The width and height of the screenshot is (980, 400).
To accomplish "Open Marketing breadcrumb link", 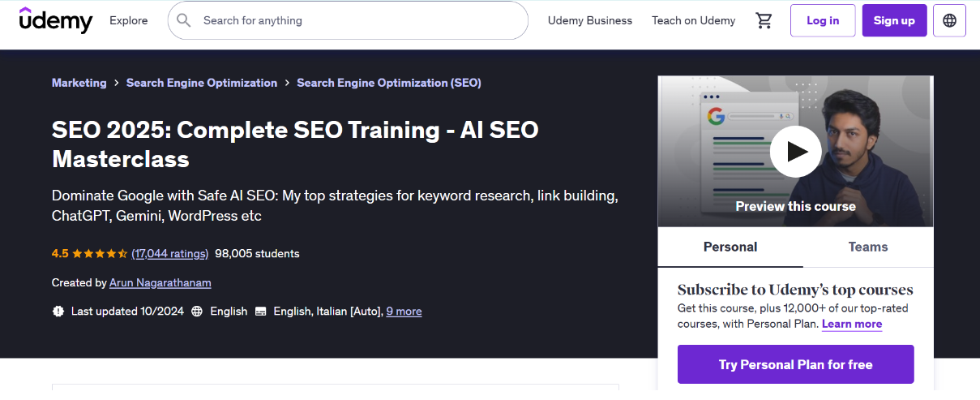I will pyautogui.click(x=79, y=83).
